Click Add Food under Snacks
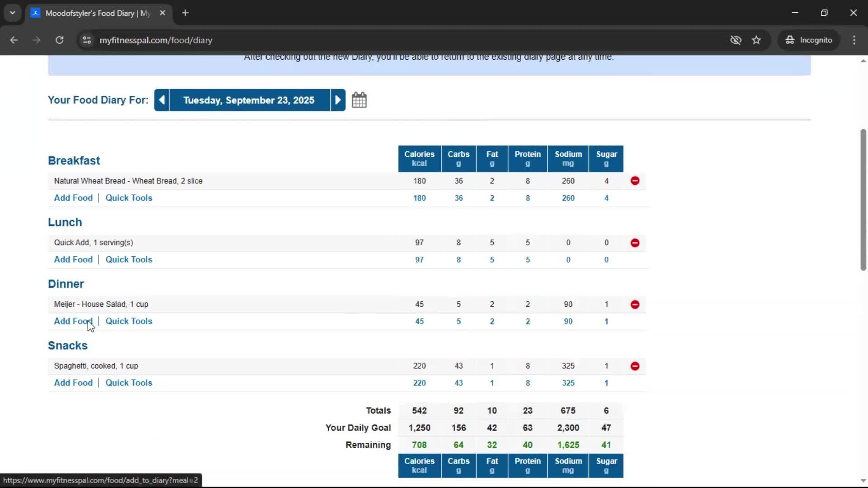Viewport: 868px width, 488px height. click(73, 383)
